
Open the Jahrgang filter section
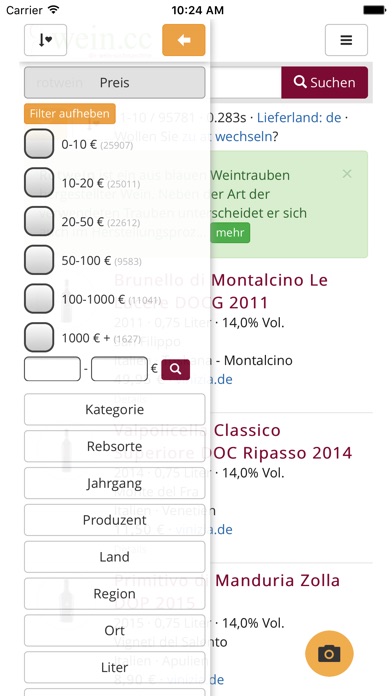[115, 483]
